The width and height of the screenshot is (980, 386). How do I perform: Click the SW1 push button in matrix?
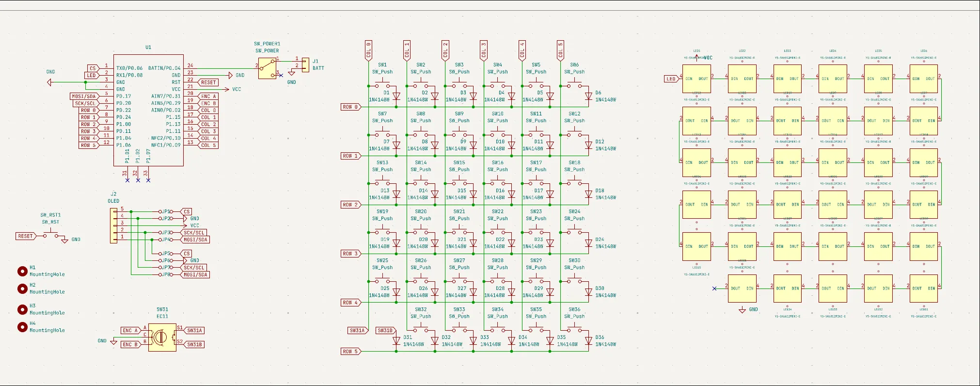(x=382, y=85)
